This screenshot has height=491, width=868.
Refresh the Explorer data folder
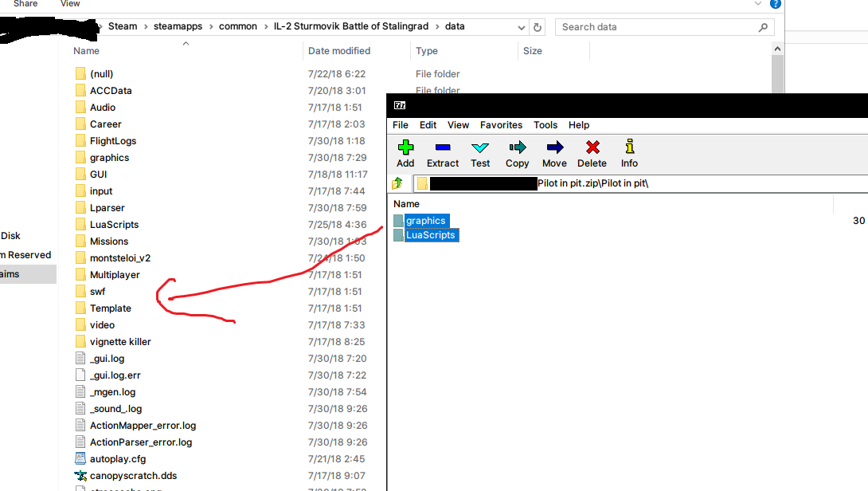[x=537, y=27]
